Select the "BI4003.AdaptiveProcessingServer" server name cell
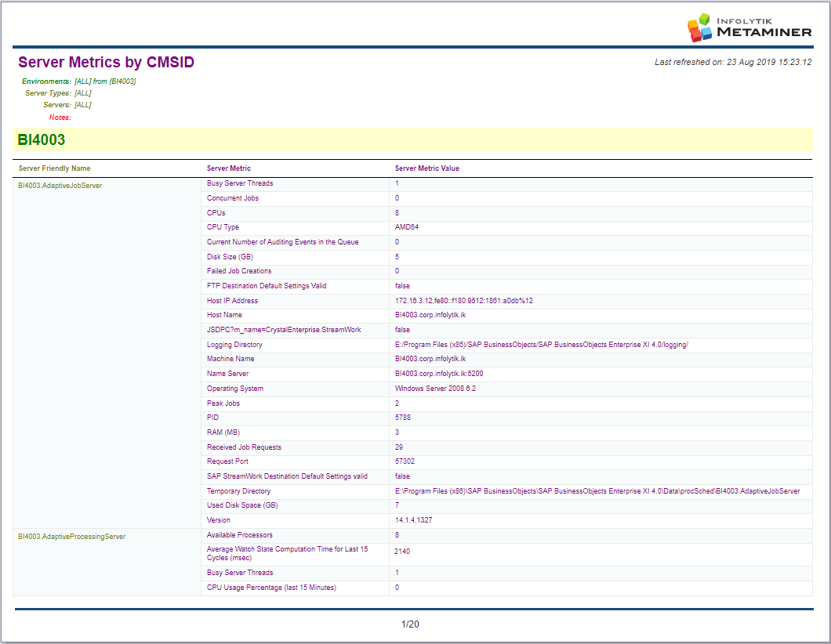 71,537
